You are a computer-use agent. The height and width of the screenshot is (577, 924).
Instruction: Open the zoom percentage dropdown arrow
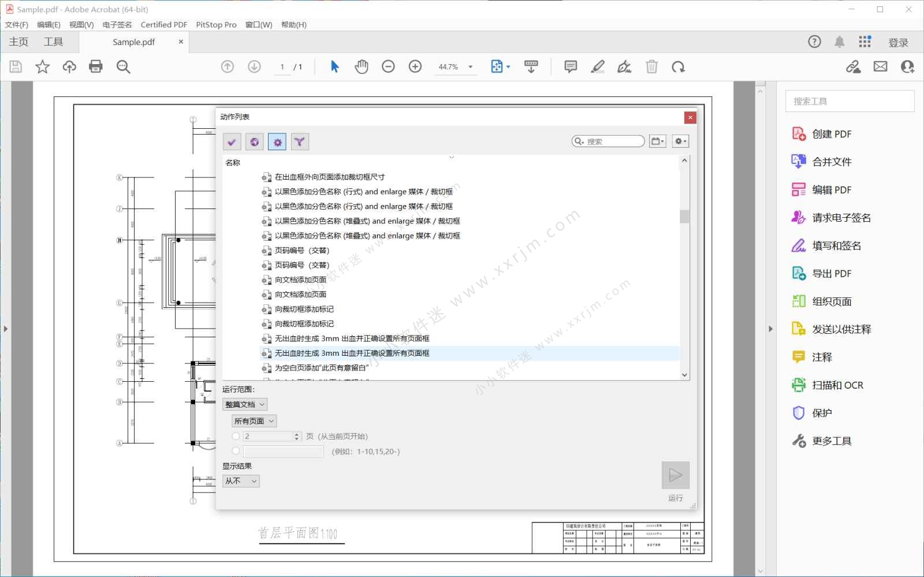point(471,67)
